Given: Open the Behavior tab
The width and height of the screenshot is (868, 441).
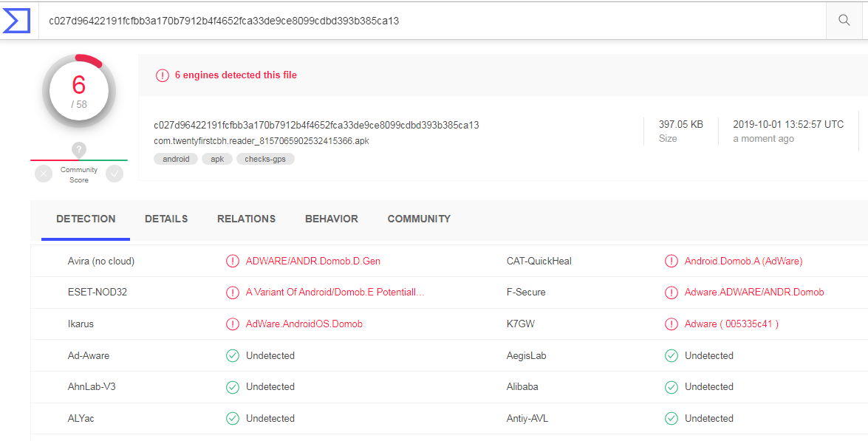Looking at the screenshot, I should (332, 219).
